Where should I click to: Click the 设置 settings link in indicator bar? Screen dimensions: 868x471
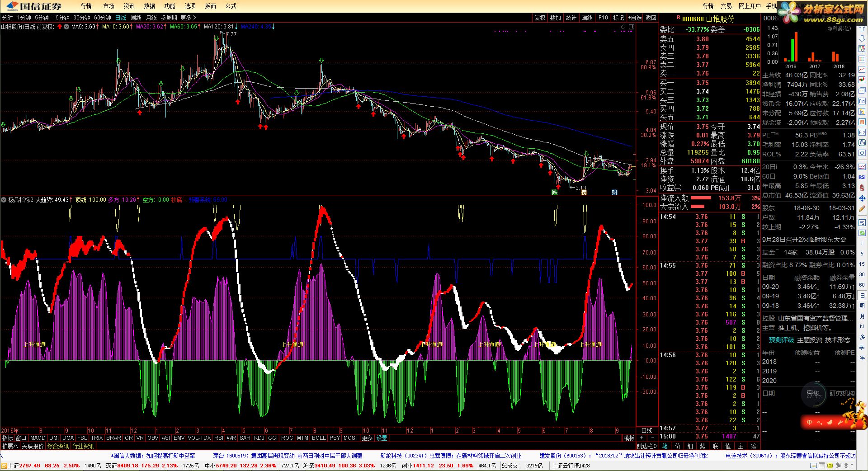(382, 438)
